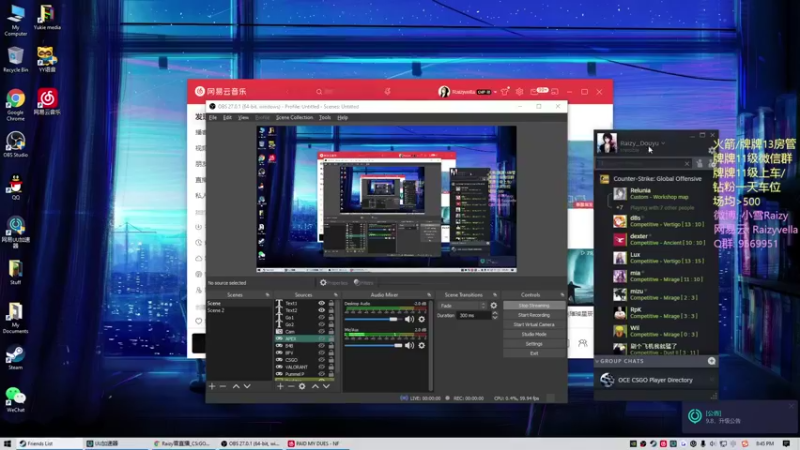The width and height of the screenshot is (800, 450).
Task: Toggle visibility eye of Text1 source
Action: pos(321,303)
